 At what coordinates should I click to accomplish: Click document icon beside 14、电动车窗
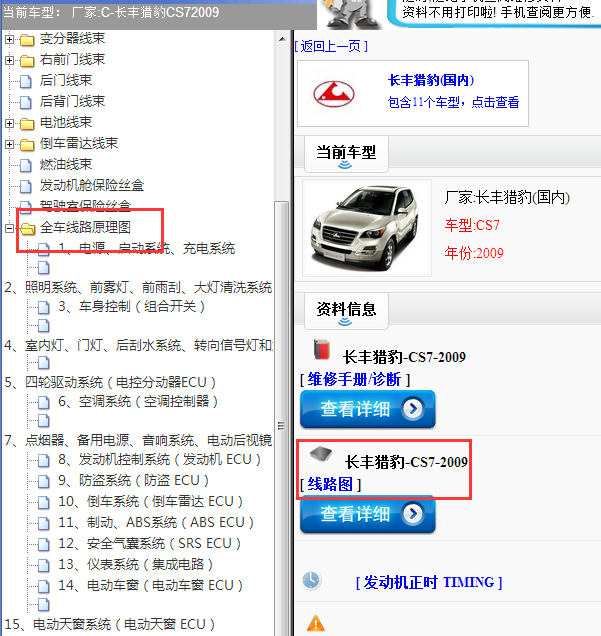[43, 587]
